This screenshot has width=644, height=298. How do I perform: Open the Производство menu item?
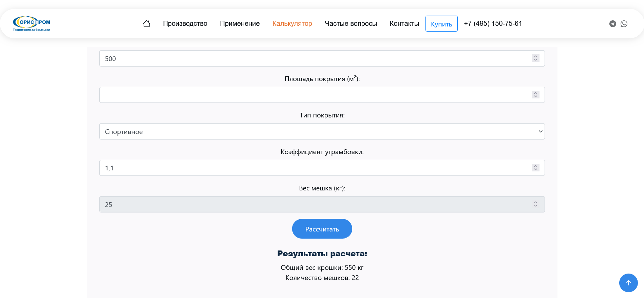tap(185, 24)
